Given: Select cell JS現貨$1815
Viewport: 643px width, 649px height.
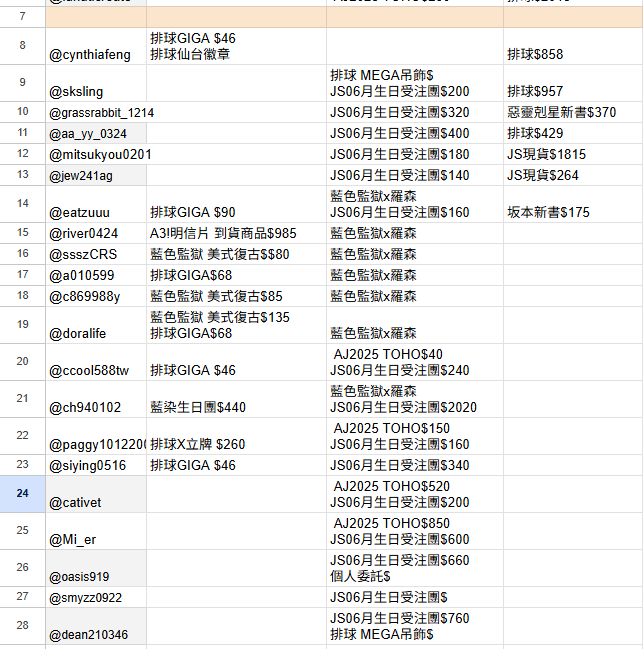Looking at the screenshot, I should [573, 154].
